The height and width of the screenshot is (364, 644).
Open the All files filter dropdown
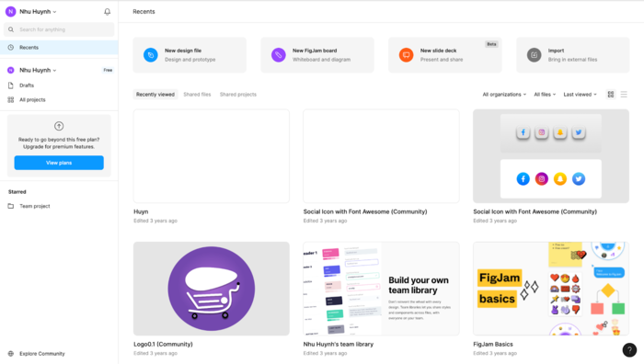[x=545, y=95]
